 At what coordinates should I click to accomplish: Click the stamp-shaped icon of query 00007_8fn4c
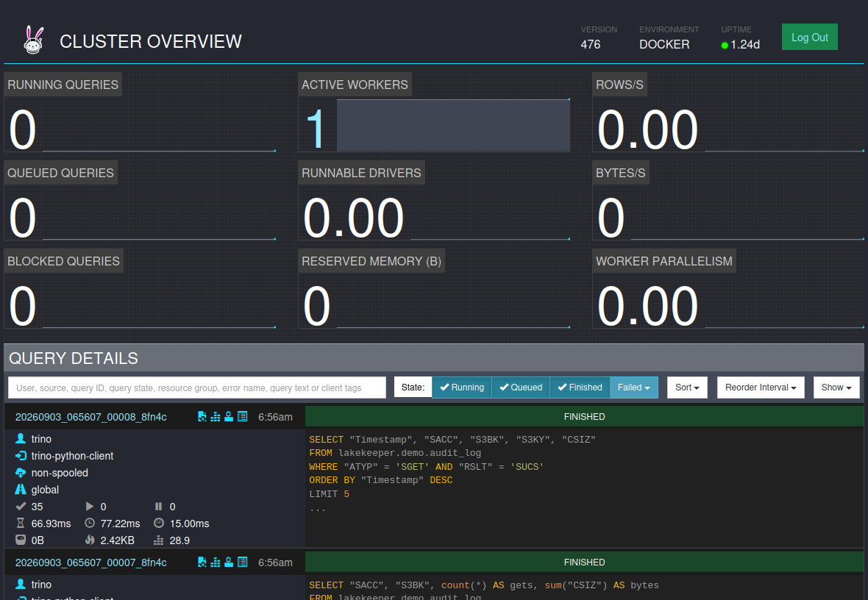pos(229,562)
